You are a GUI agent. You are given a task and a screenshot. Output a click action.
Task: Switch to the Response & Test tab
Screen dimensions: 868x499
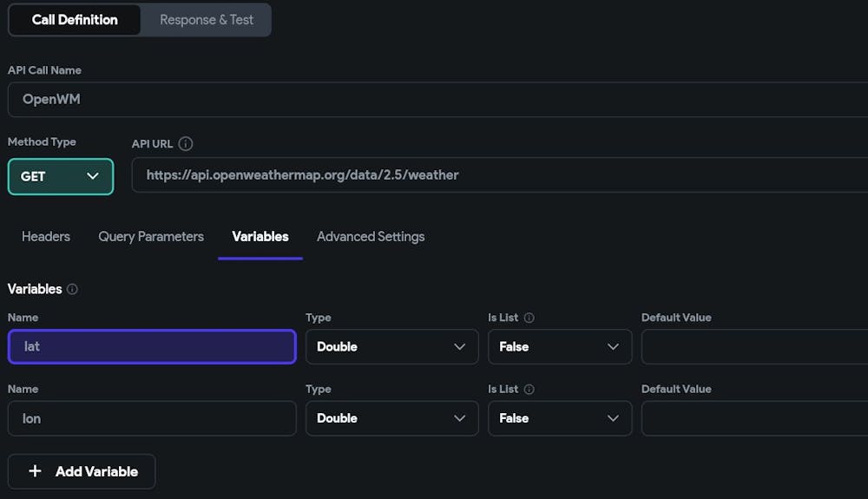tap(207, 19)
